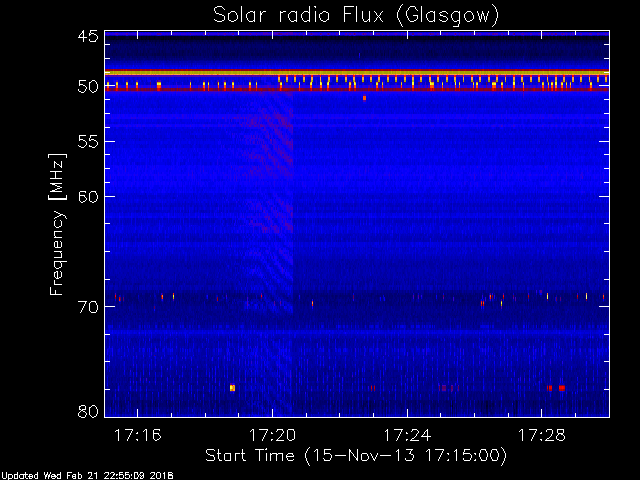This screenshot has height=480, width=640.
Task: Click the 'Start Time (15-Nov-13 17:15:00)' label
Action: (x=356, y=456)
